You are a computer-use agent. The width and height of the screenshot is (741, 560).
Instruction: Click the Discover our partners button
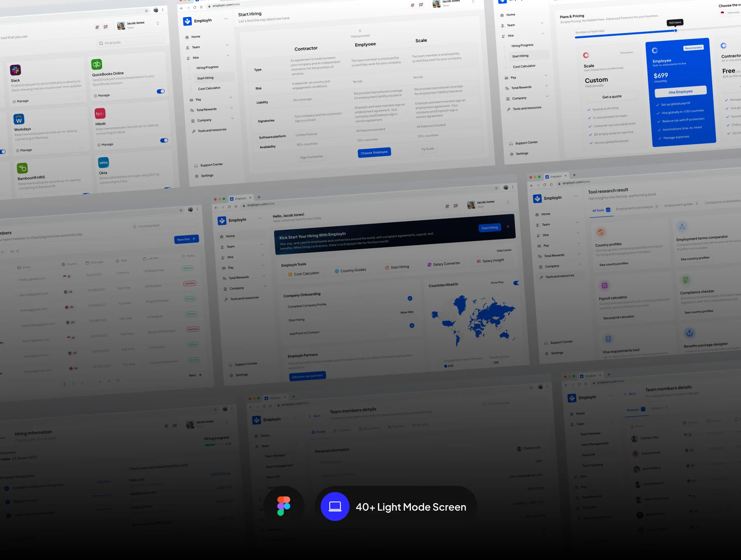click(308, 376)
